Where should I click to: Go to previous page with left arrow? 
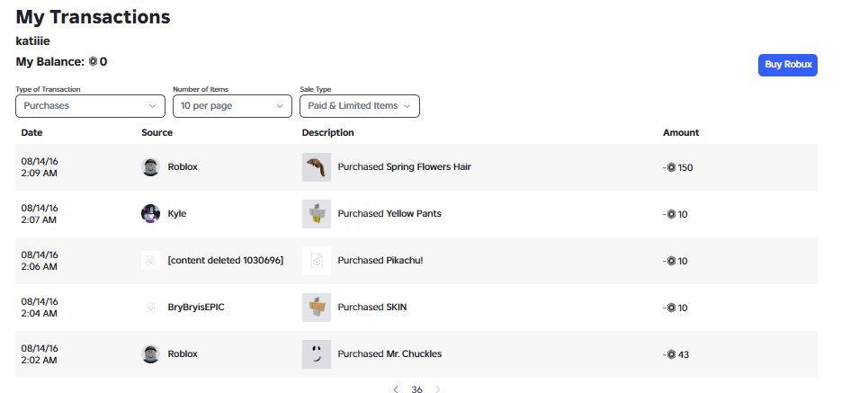[395, 389]
